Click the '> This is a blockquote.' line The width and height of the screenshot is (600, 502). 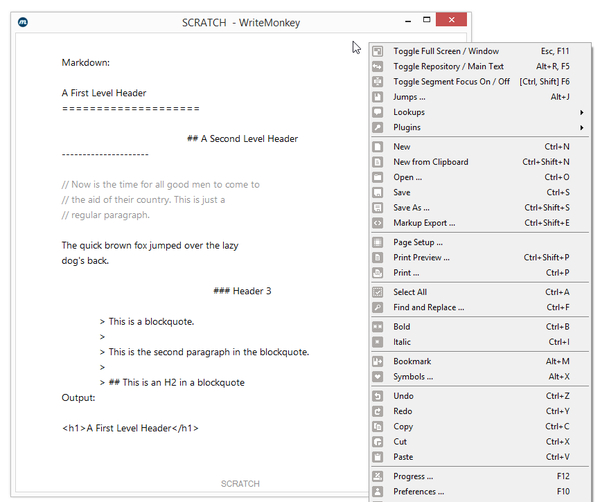click(x=147, y=322)
